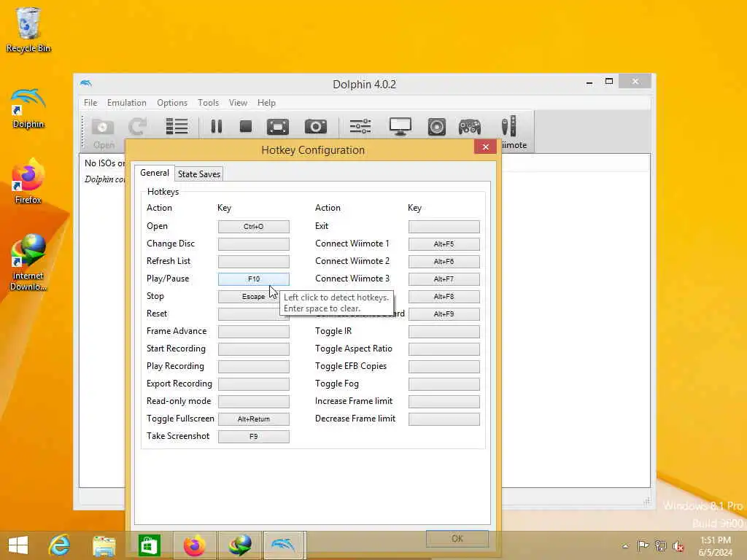Set the Toggle IR hotkey
Viewport: 747px width, 560px height.
pyautogui.click(x=444, y=332)
